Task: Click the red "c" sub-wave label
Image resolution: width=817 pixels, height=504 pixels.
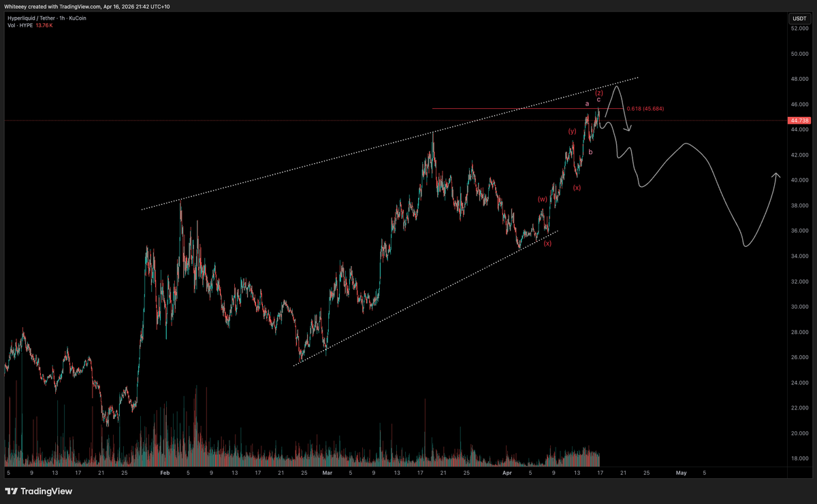Action: pos(598,100)
